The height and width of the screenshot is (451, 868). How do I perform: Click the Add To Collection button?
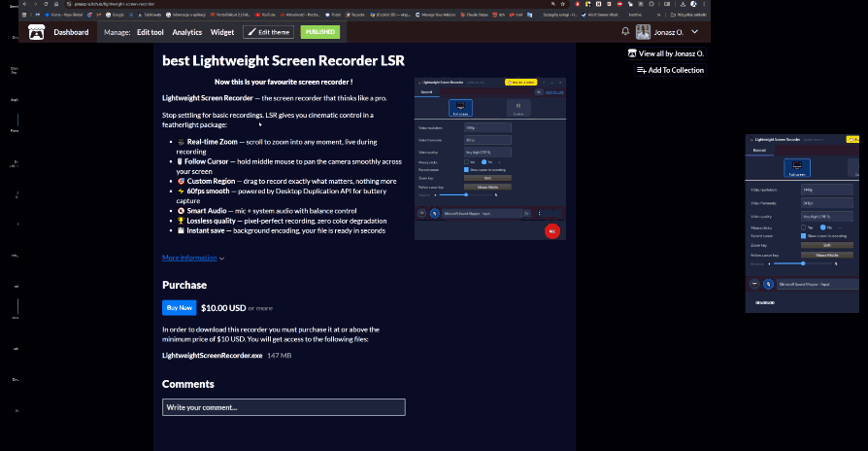pyautogui.click(x=670, y=70)
